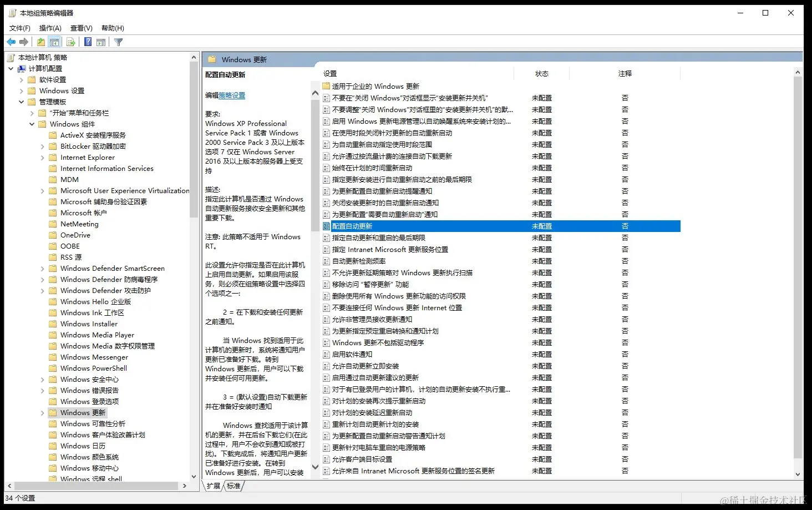Toggle the show/hide action pane icon

tap(101, 42)
